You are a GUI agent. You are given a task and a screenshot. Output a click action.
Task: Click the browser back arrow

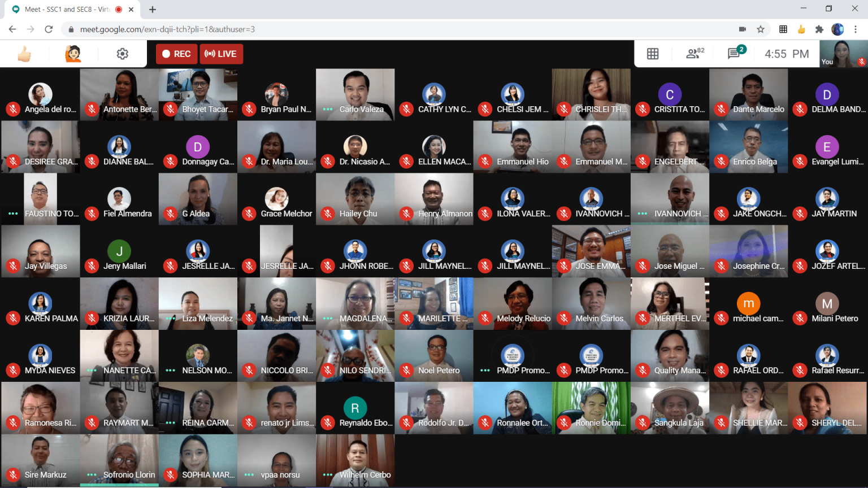12,29
